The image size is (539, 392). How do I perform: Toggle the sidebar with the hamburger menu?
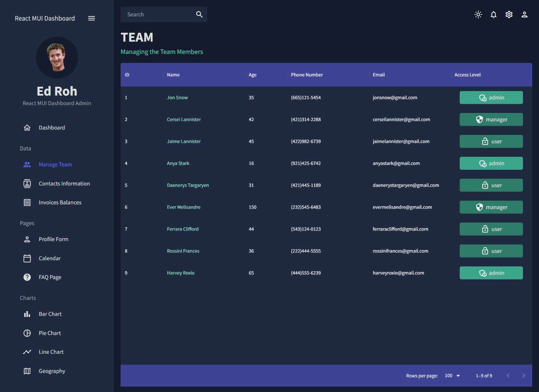(x=92, y=18)
